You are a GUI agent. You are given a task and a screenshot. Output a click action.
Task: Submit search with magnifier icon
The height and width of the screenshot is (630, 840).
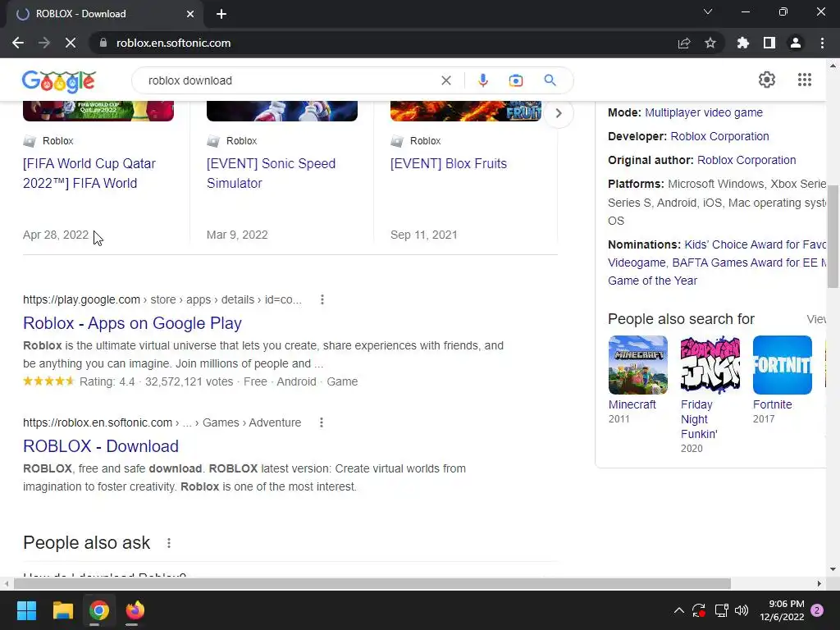[x=550, y=80]
